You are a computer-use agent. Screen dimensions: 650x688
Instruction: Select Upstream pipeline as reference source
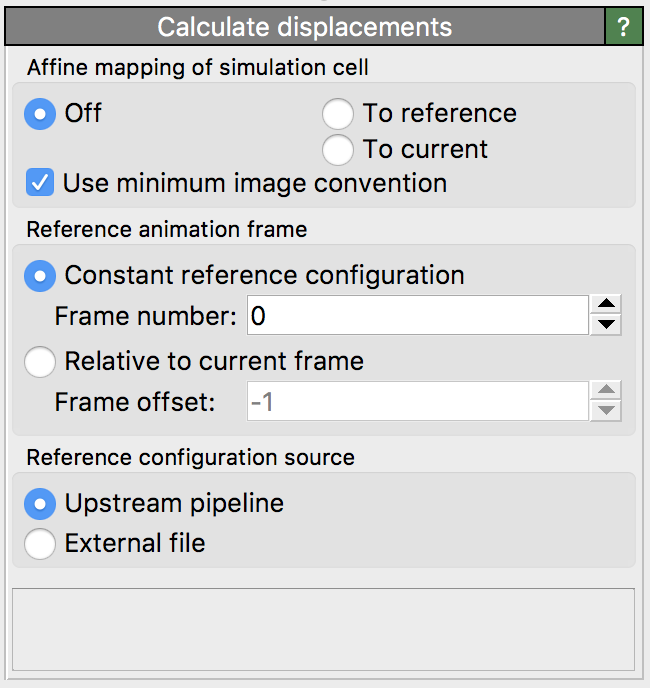point(41,504)
